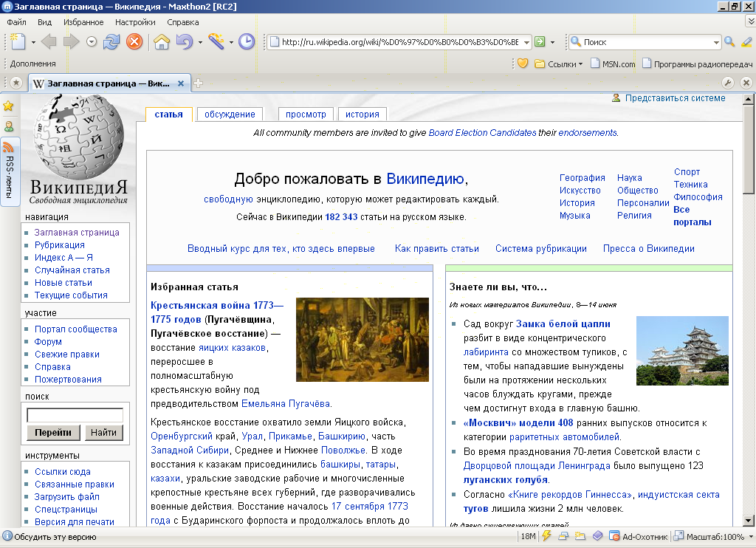Open the MSN.com bookmark

tap(614, 64)
